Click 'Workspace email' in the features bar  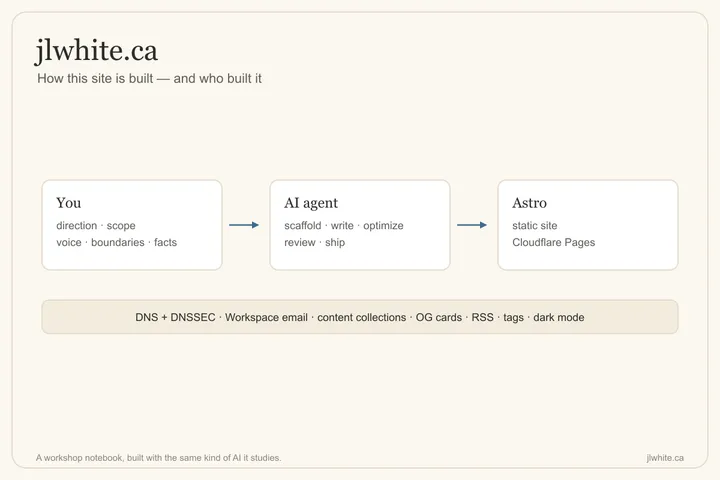(266, 317)
